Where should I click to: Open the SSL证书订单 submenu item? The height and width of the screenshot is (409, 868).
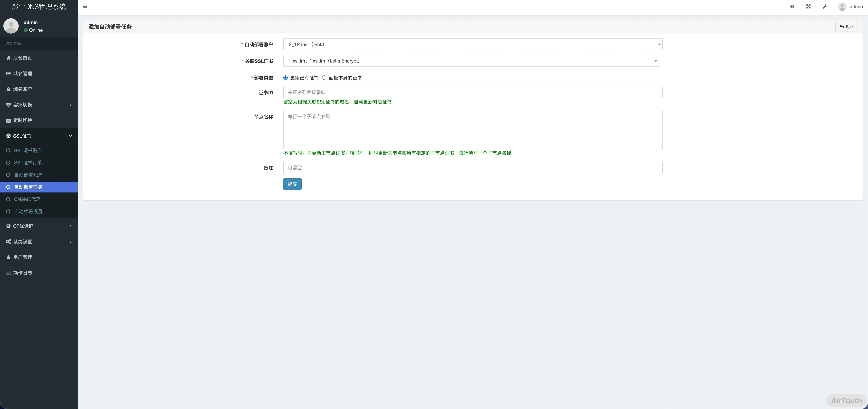(x=28, y=163)
